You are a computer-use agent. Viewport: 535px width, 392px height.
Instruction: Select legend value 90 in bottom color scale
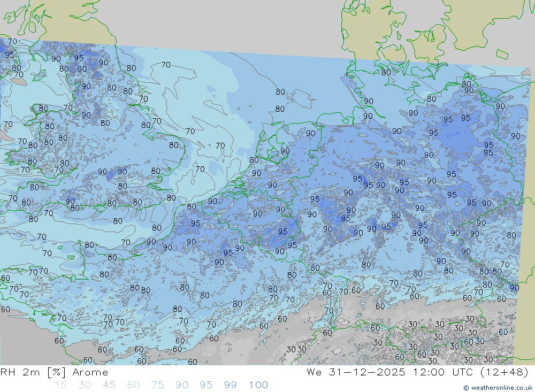click(182, 385)
